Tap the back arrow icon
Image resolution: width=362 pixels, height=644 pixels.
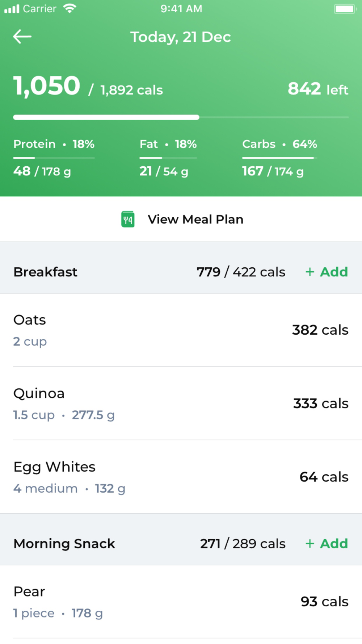click(22, 37)
